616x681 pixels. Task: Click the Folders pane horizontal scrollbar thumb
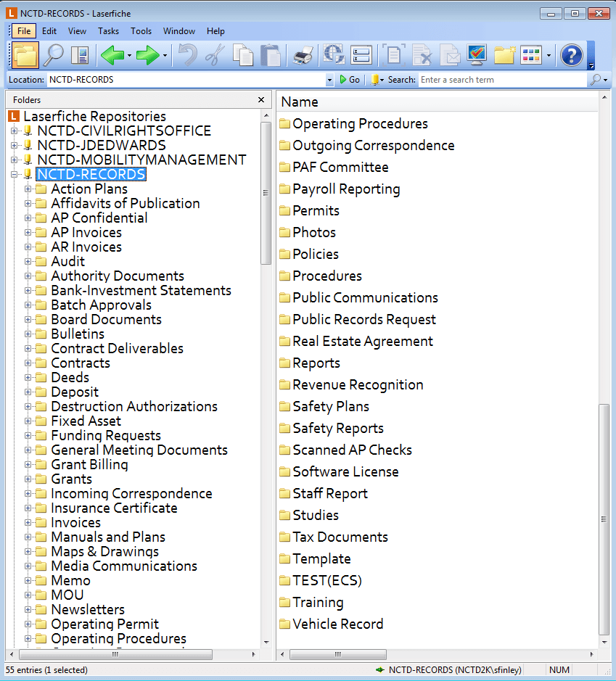(115, 654)
